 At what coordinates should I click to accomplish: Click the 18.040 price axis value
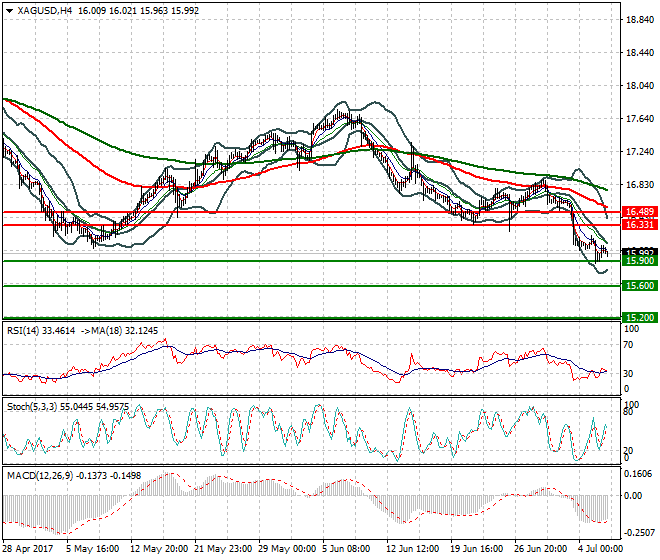pos(640,85)
